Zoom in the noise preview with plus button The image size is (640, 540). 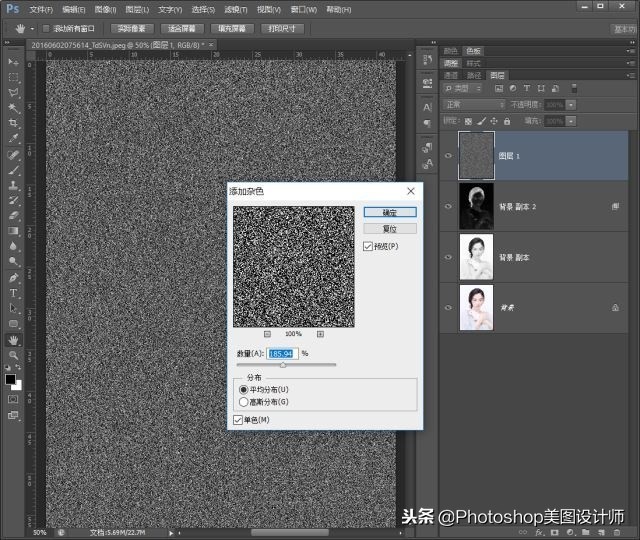(x=320, y=334)
